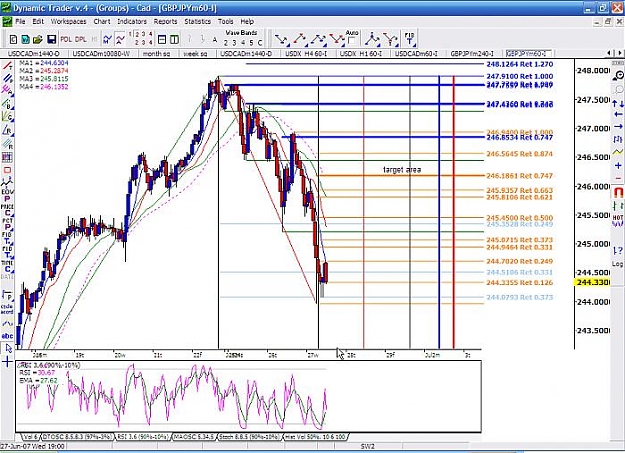The image size is (625, 453).
Task: Select the DTOSC 8.5.8.3 indicator tab
Action: [x=77, y=437]
